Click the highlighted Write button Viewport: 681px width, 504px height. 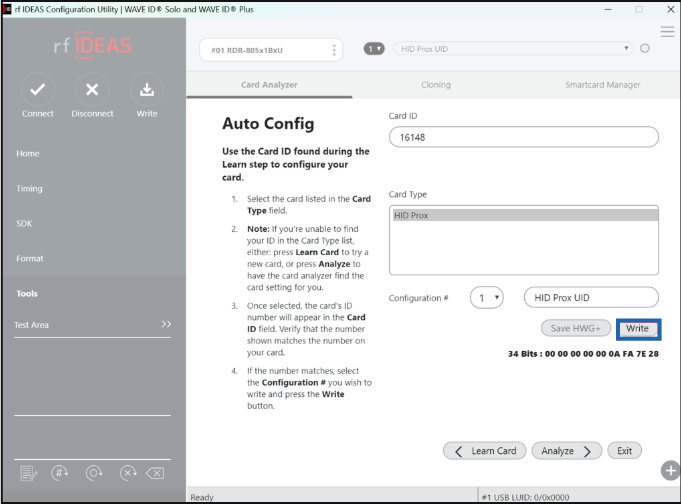(x=638, y=329)
